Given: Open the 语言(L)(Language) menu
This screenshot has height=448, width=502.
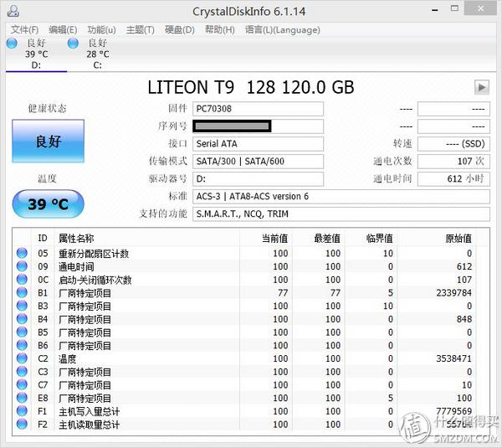Looking at the screenshot, I should pos(282,29).
